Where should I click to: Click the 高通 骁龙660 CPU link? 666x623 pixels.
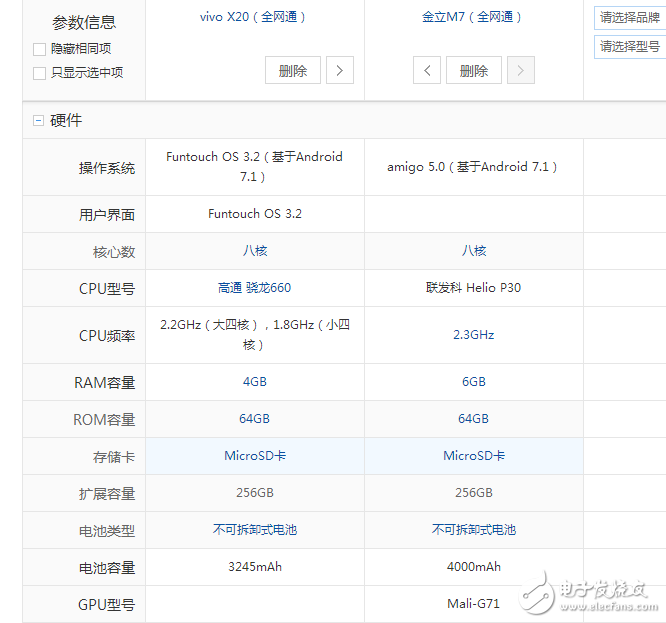click(254, 288)
